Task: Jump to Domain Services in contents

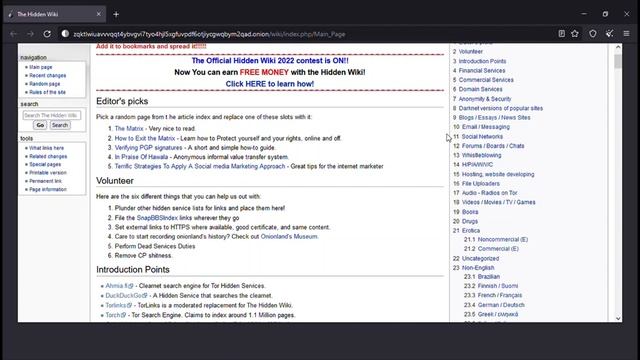Action: pyautogui.click(x=480, y=89)
